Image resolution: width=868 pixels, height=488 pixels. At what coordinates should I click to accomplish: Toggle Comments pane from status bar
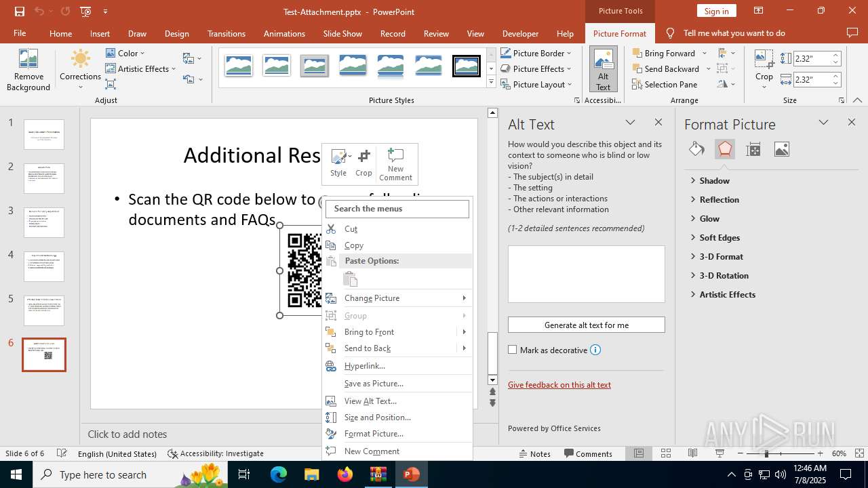coord(588,453)
